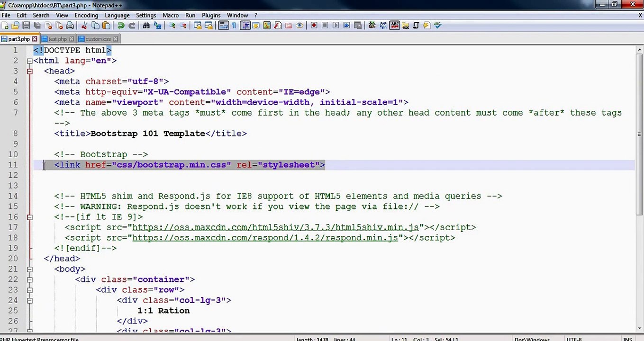
Task: Click the PHP plugin toolbar icon
Action: [x=383, y=26]
